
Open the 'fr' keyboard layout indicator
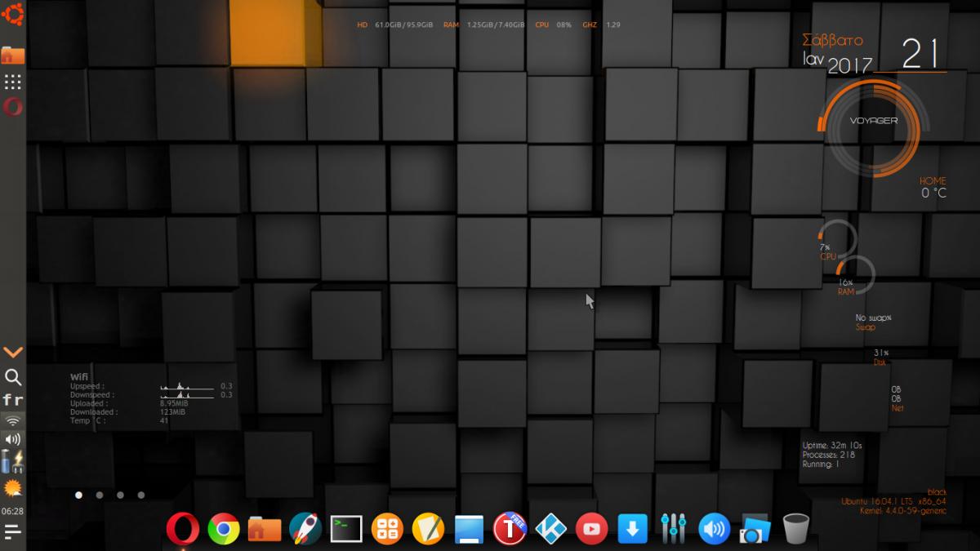click(x=13, y=400)
